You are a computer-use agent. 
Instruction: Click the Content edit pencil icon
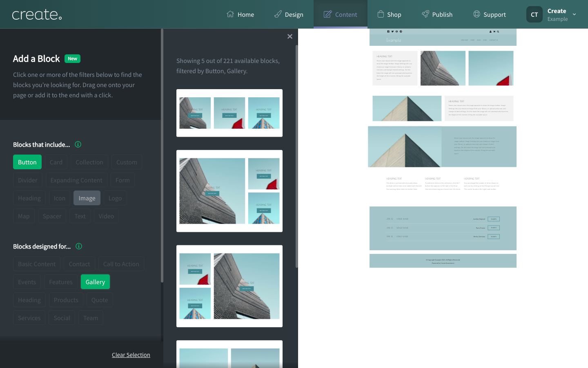pyautogui.click(x=327, y=14)
